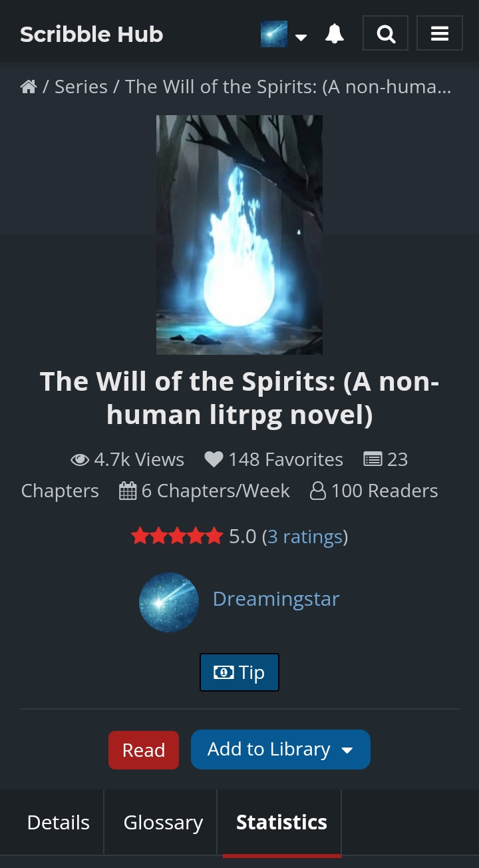Click the red Read button
479x868 pixels.
[144, 750]
